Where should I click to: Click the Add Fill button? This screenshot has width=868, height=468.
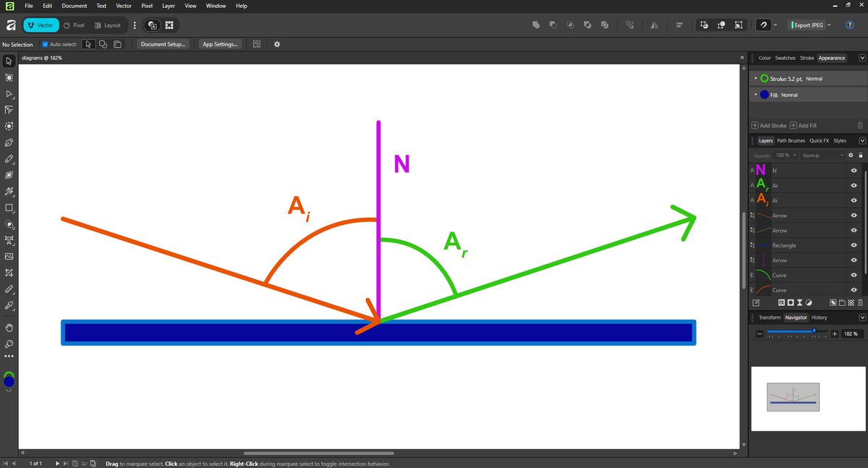[803, 126]
